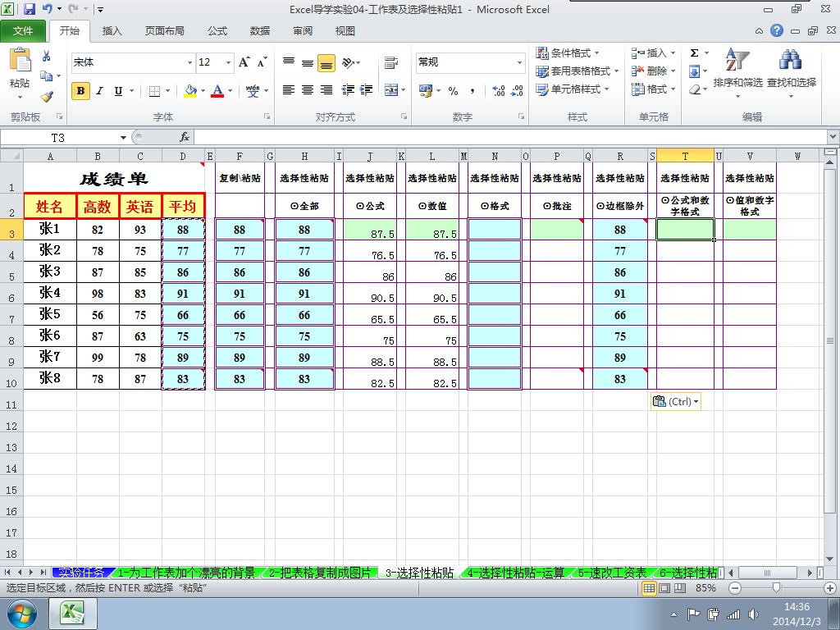Click the AutoSum sigma icon
The height and width of the screenshot is (630, 840).
pos(694,53)
